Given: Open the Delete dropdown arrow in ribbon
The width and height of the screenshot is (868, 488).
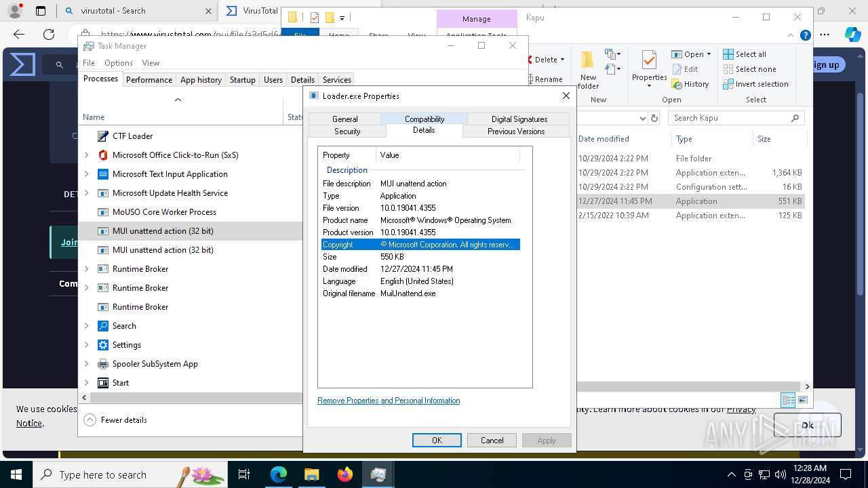Looking at the screenshot, I should (563, 60).
